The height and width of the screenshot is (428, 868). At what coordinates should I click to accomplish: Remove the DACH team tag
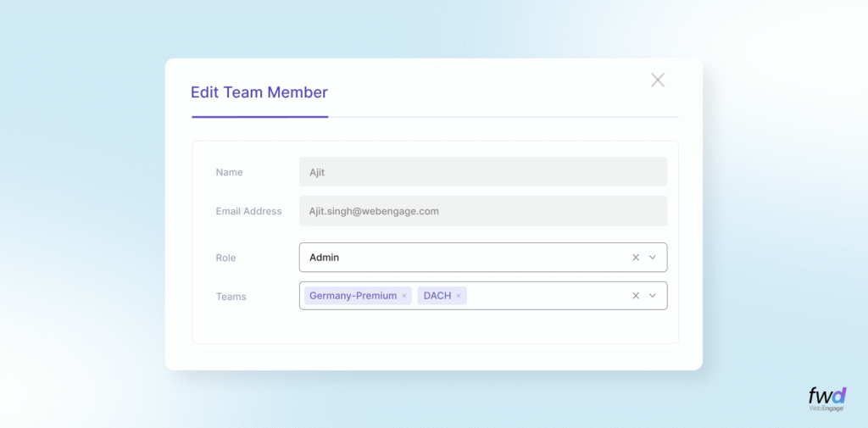pos(459,296)
